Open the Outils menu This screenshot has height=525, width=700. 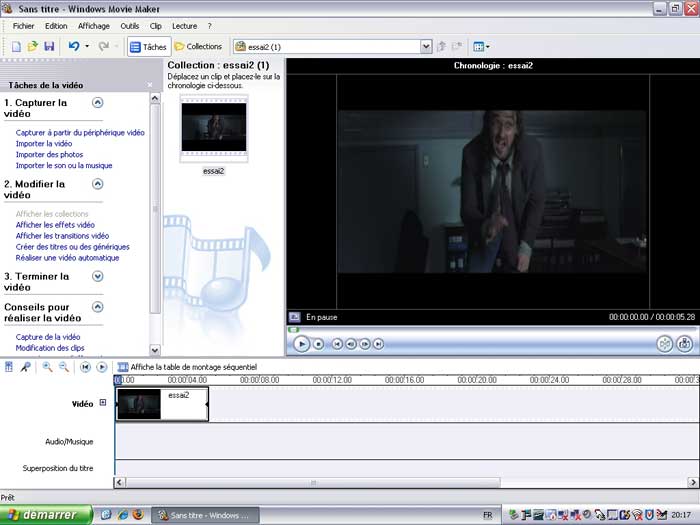129,26
